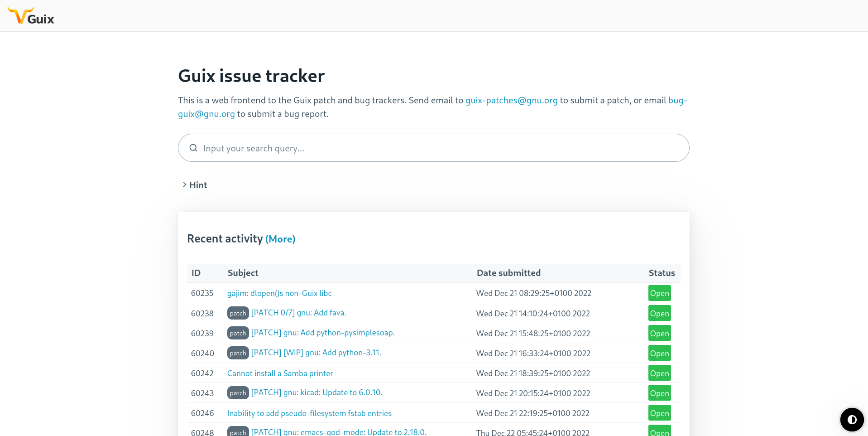Select date 'Wed Dec 21 20:15:24+0100 2022'
868x436 pixels.
533,393
